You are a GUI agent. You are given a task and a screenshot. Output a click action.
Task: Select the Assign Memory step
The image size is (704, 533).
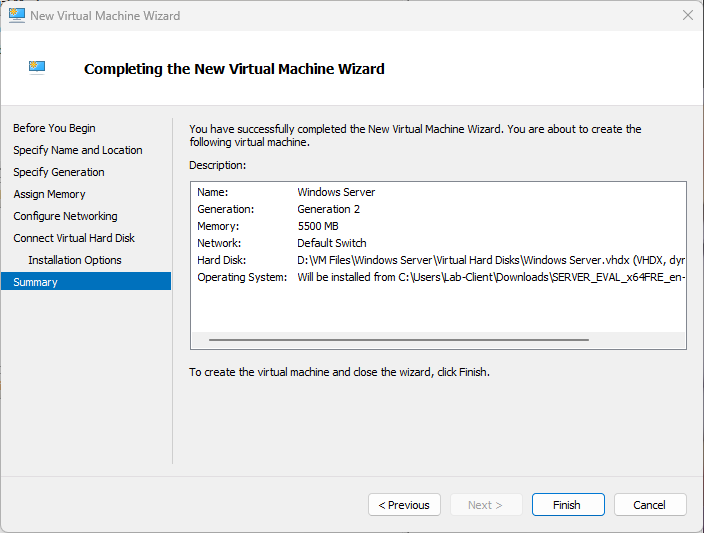pos(49,194)
